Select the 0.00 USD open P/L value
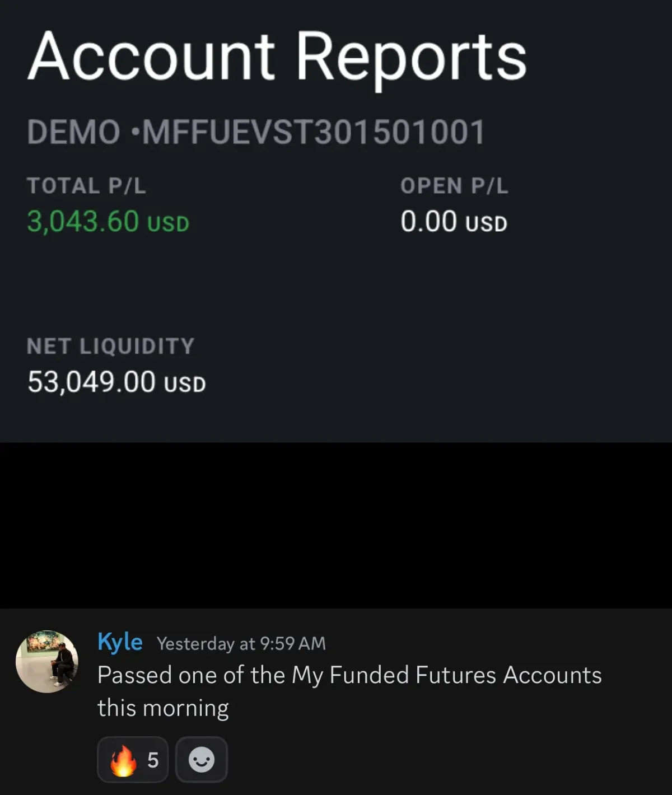 click(x=454, y=221)
